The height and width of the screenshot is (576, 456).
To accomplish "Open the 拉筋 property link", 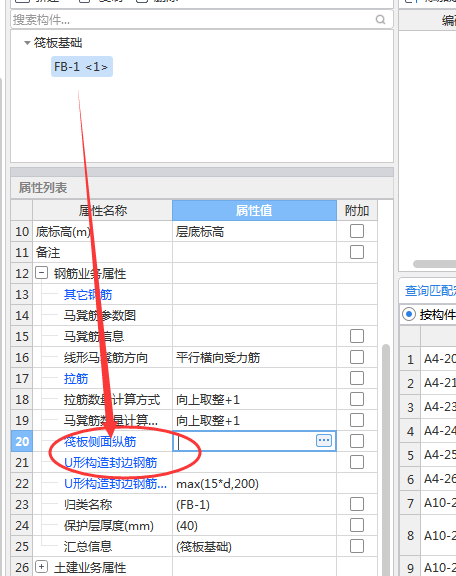I will tap(76, 378).
